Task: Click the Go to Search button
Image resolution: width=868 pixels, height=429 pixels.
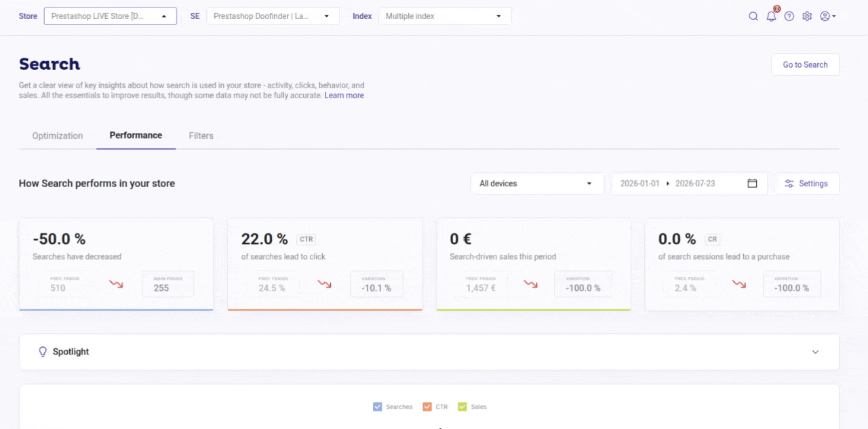Action: pos(806,65)
